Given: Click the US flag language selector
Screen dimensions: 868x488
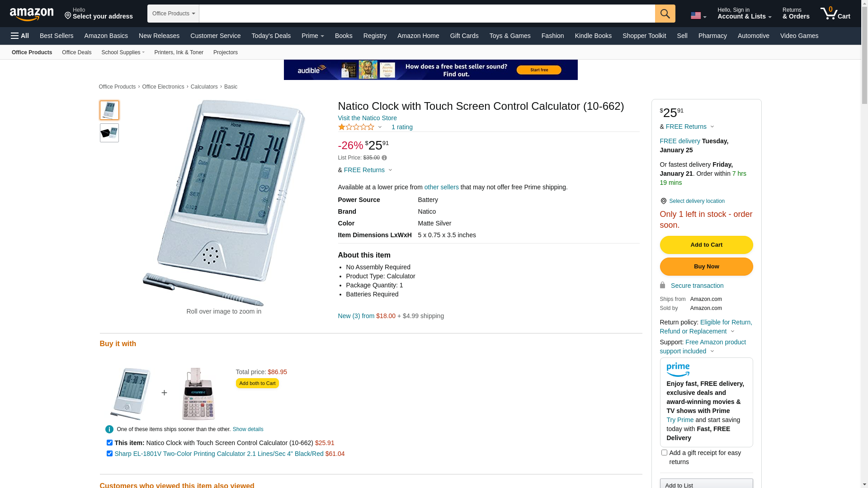Looking at the screenshot, I should [x=698, y=16].
